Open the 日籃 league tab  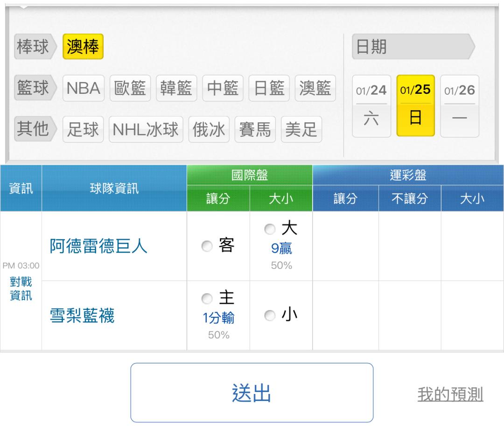coord(269,88)
